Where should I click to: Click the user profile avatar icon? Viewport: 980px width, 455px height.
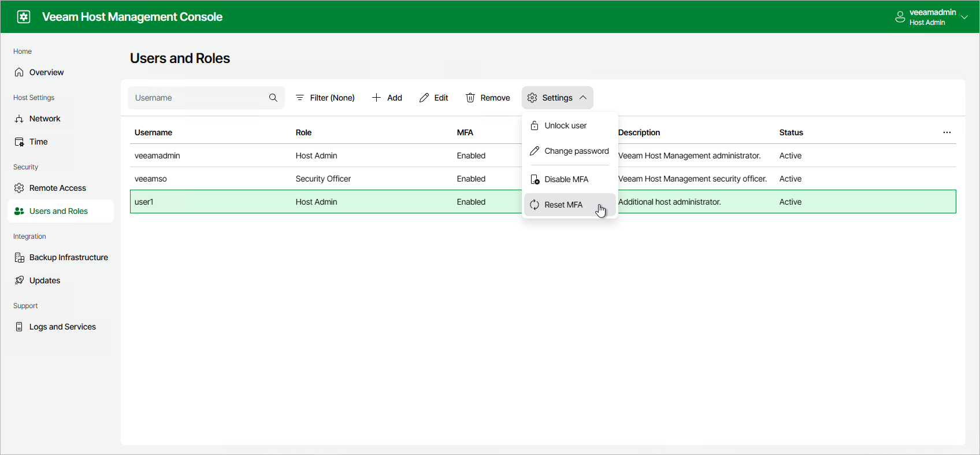(900, 17)
